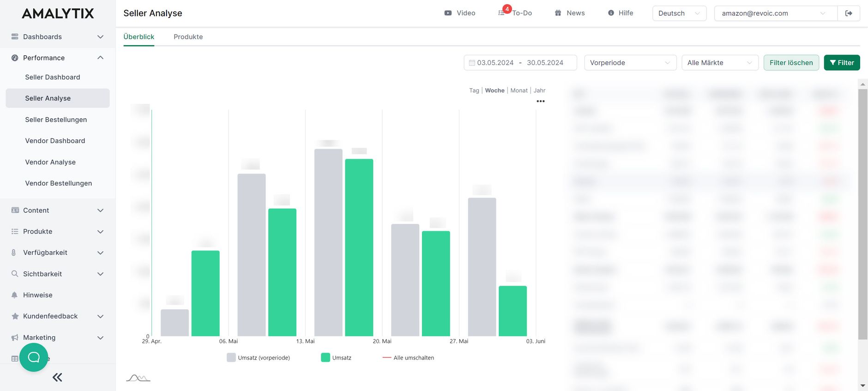The width and height of the screenshot is (868, 391).
Task: Open Seller Dashboard menu item
Action: 58,77
